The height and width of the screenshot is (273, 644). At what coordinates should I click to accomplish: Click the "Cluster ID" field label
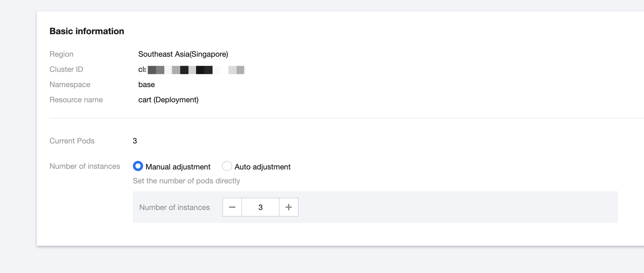66,69
